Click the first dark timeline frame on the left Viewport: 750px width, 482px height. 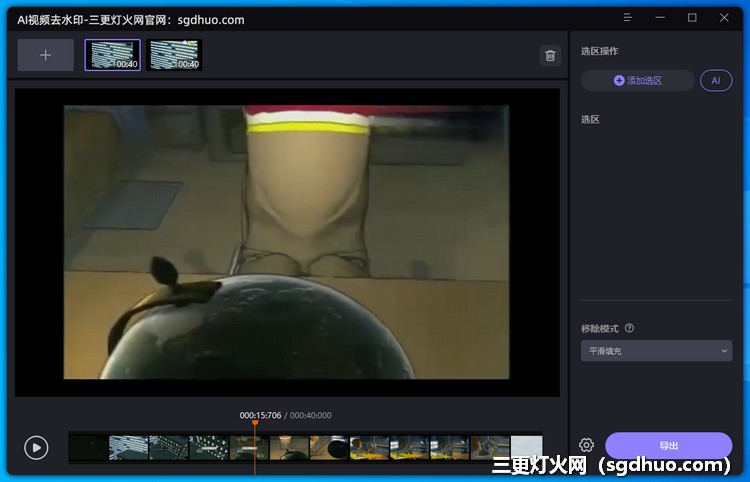pyautogui.click(x=88, y=448)
